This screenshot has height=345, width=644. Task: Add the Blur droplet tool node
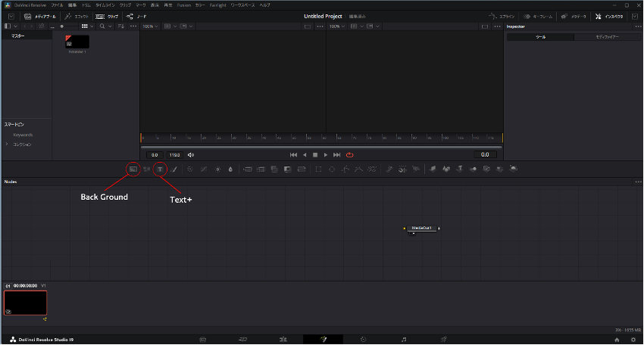tap(230, 169)
